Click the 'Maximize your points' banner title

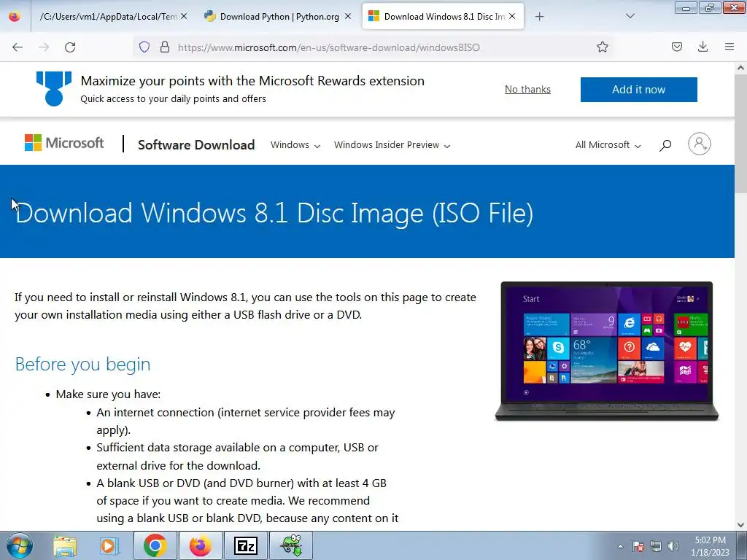pyautogui.click(x=252, y=80)
